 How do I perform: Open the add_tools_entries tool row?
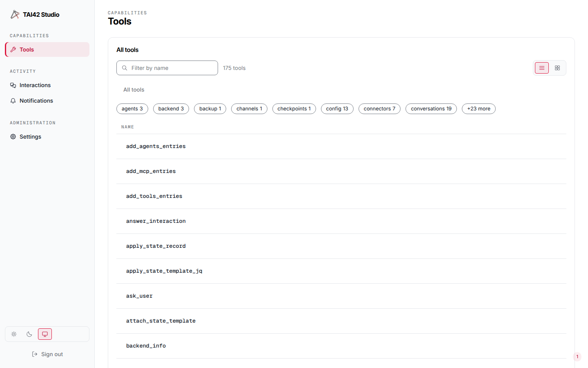tap(341, 196)
